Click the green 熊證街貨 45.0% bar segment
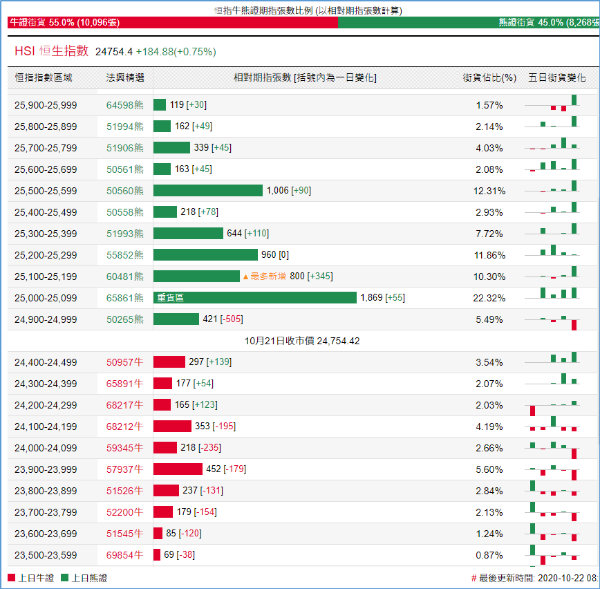 [x=469, y=23]
